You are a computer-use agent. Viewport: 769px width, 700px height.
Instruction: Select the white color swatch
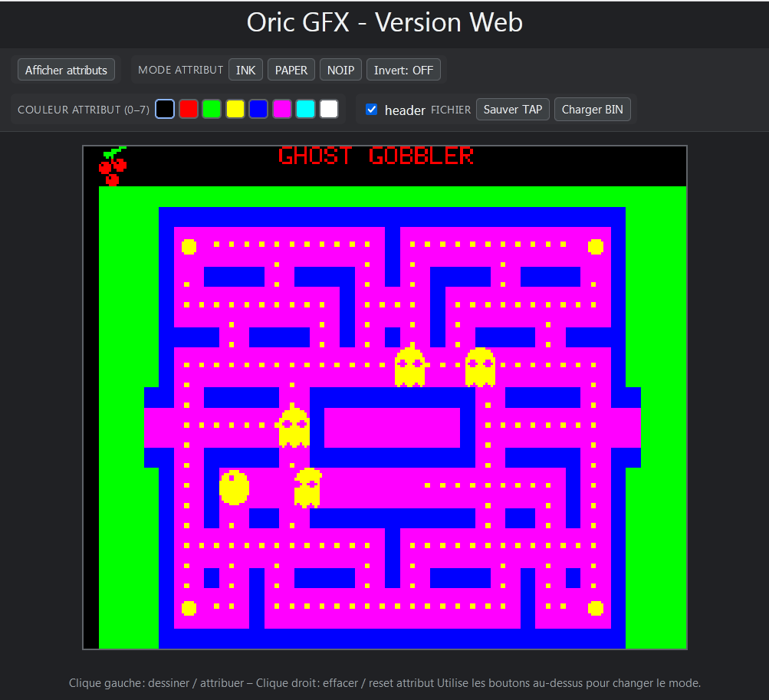coord(329,109)
